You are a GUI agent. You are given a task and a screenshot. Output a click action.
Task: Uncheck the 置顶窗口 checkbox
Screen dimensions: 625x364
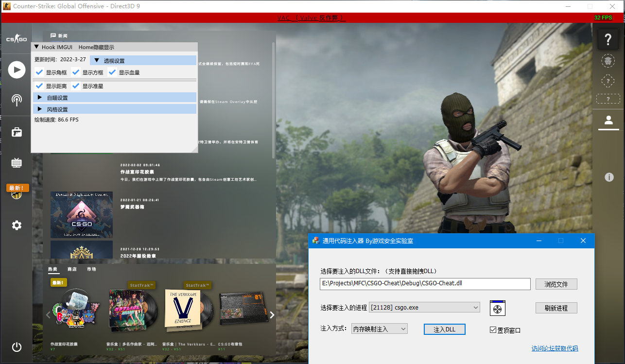click(x=493, y=330)
